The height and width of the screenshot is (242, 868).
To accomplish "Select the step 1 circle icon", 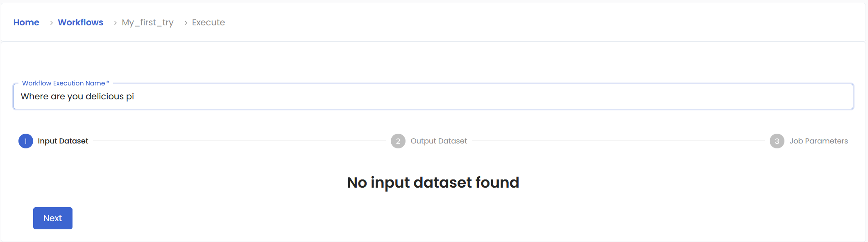I will point(26,141).
